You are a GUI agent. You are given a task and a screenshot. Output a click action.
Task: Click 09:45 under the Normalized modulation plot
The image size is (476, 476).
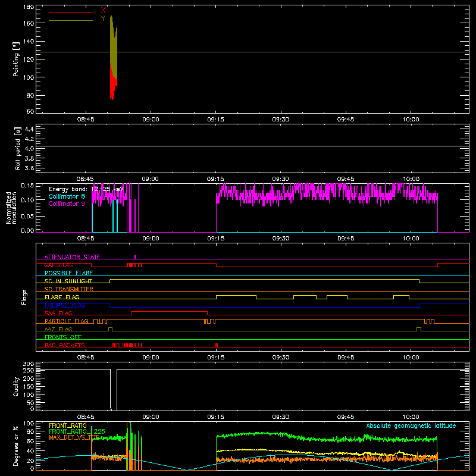coord(346,239)
